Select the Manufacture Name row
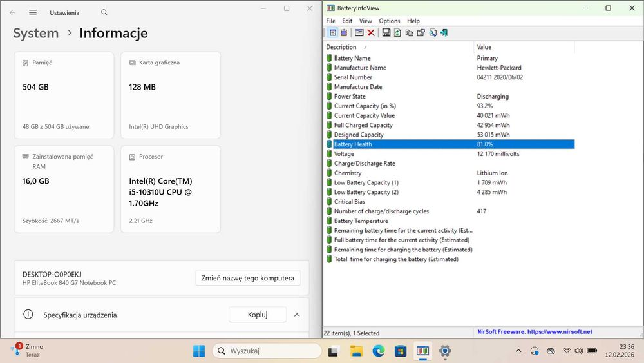 pyautogui.click(x=450, y=68)
